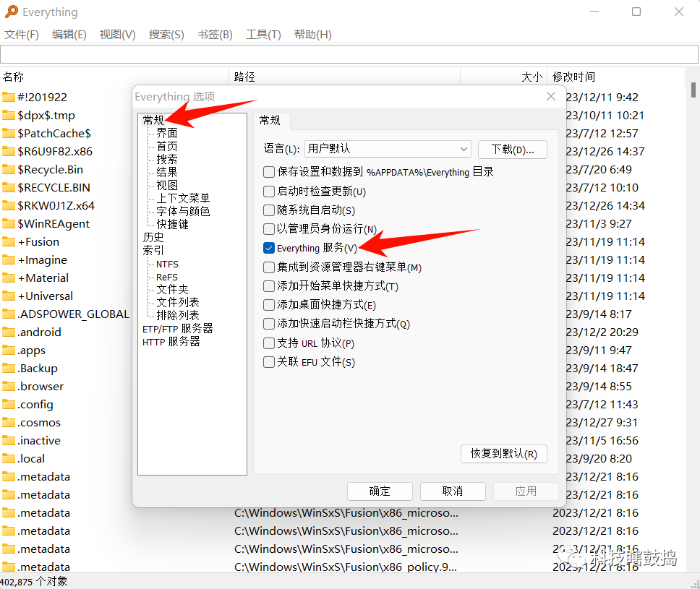700x589 pixels.
Task: Select the $RKW0J1Z.x64 folder icon
Action: pyautogui.click(x=9, y=205)
